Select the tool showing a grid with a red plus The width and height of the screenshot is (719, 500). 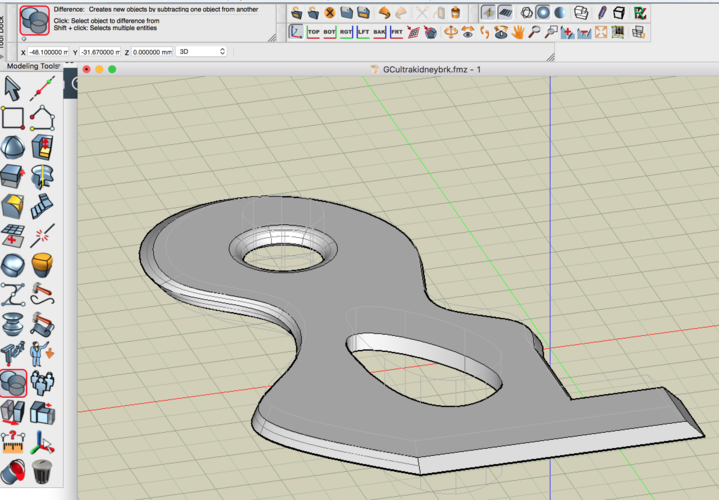coord(12,236)
